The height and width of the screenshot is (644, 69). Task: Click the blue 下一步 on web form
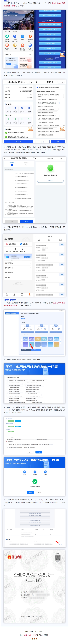tap(39, 452)
